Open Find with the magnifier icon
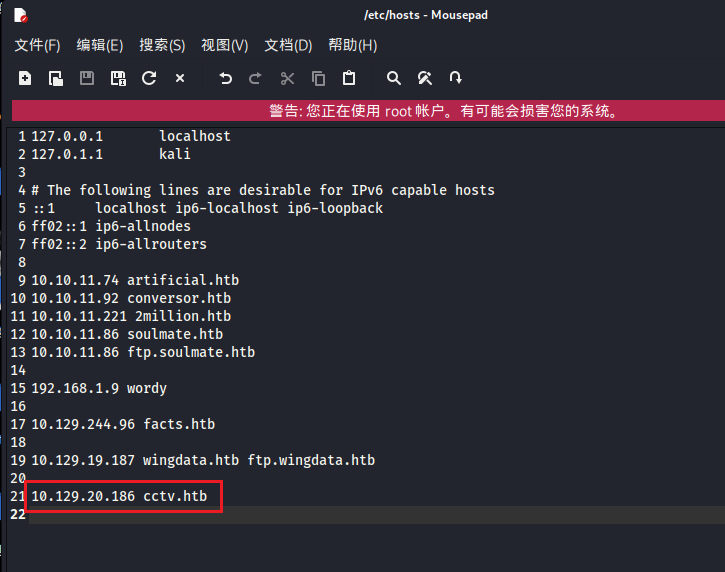Viewport: 725px width, 572px height. click(394, 78)
